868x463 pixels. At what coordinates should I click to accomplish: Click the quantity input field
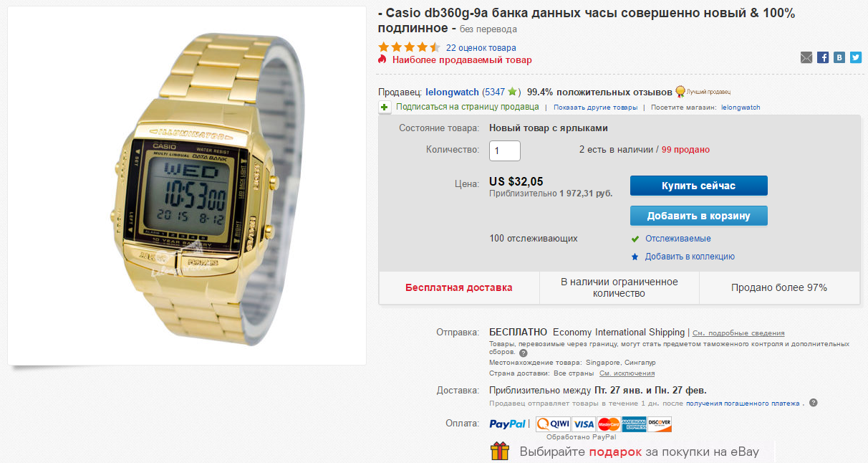505,151
